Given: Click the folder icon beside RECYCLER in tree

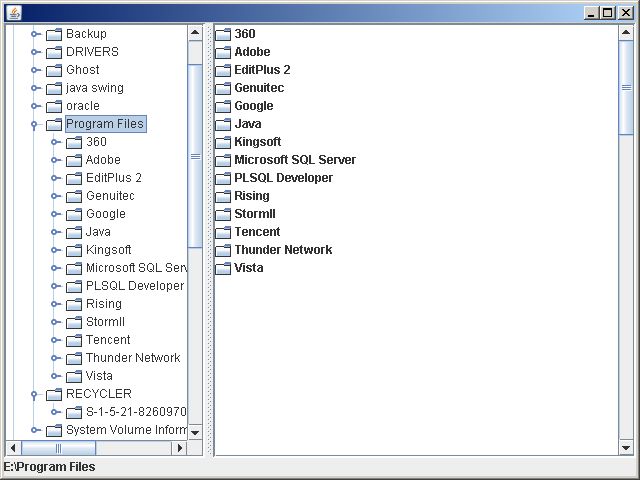Looking at the screenshot, I should (x=54, y=394).
